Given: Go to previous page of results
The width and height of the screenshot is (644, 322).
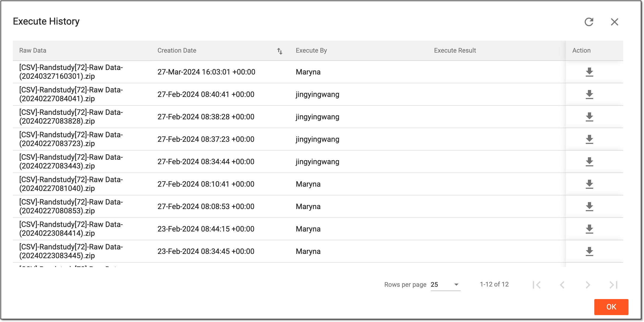Looking at the screenshot, I should [562, 285].
